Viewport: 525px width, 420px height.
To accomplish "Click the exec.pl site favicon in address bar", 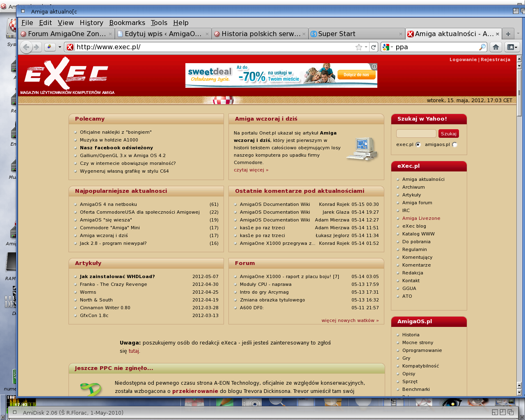I will coord(70,47).
